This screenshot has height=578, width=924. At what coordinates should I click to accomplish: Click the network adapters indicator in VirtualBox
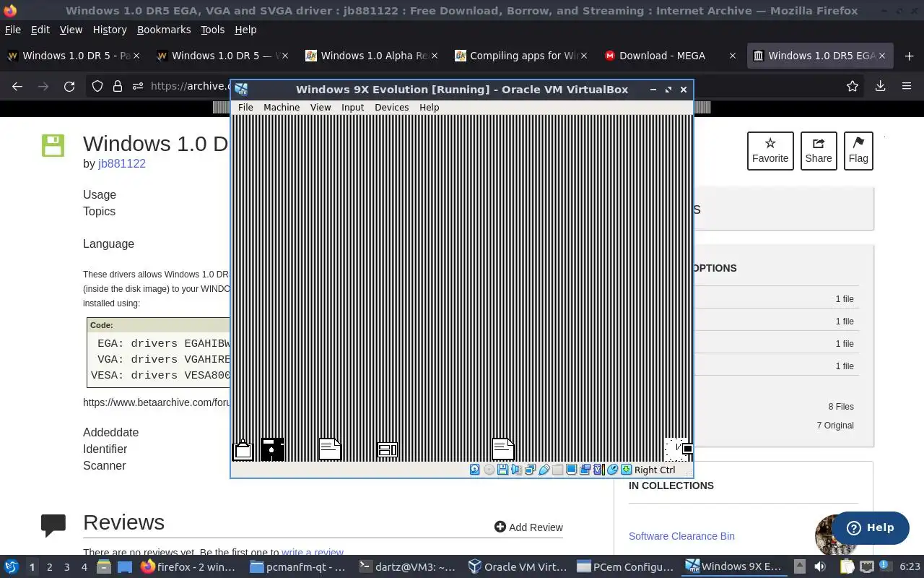pos(530,470)
